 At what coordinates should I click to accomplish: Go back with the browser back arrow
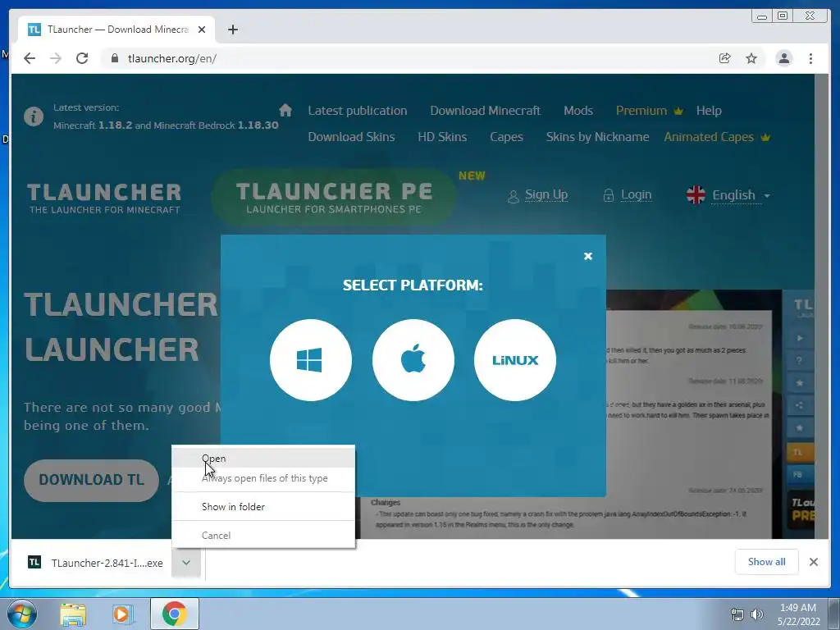click(x=30, y=58)
